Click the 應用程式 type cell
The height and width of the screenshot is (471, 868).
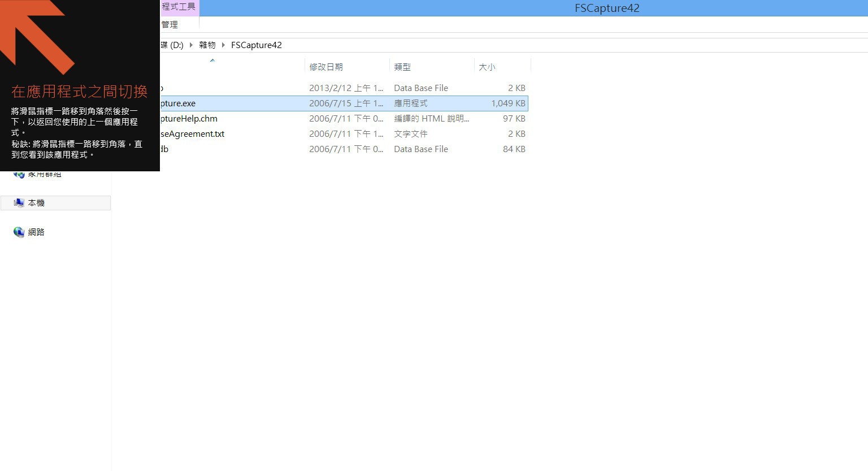[411, 103]
